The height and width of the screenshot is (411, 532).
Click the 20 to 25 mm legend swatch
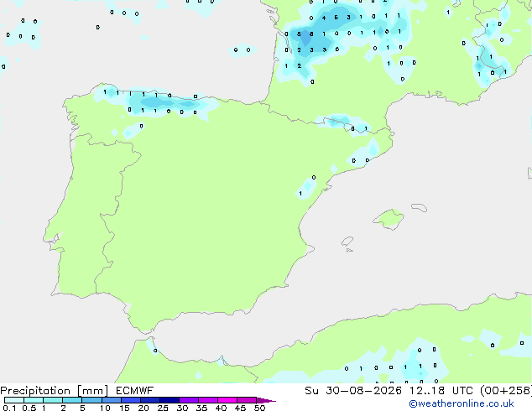click(x=149, y=400)
